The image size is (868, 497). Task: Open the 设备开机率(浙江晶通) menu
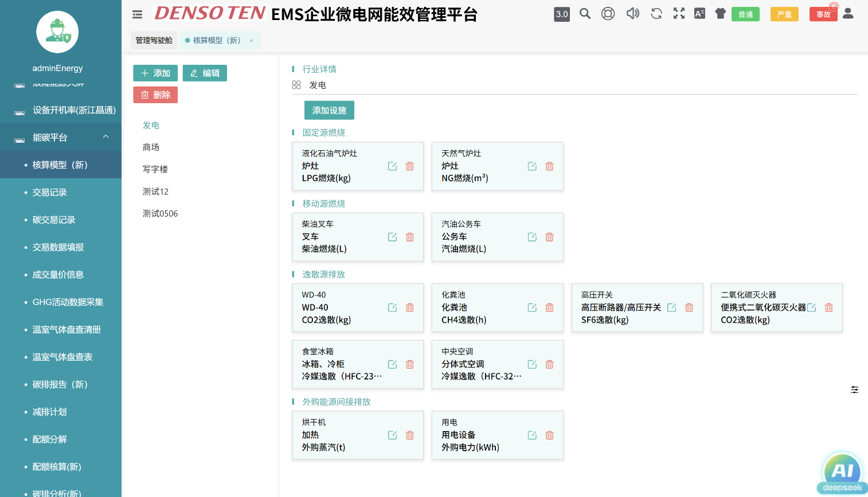pyautogui.click(x=61, y=110)
